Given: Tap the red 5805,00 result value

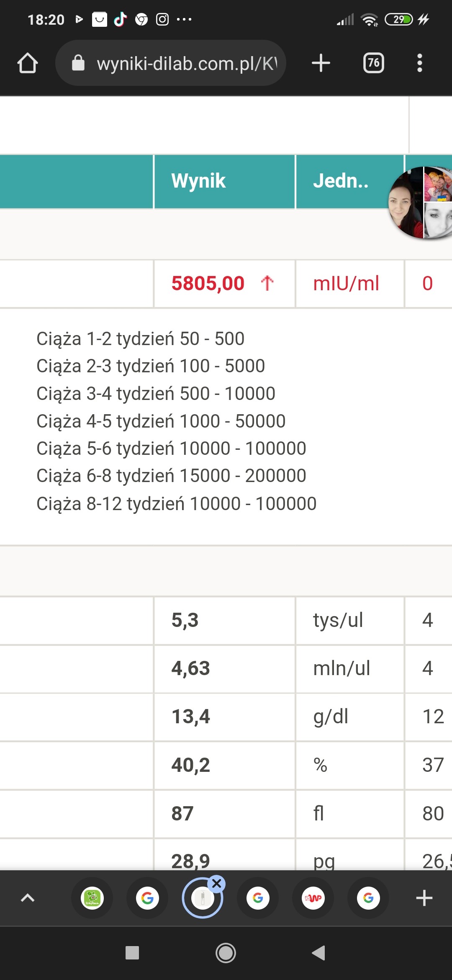Looking at the screenshot, I should click(208, 284).
